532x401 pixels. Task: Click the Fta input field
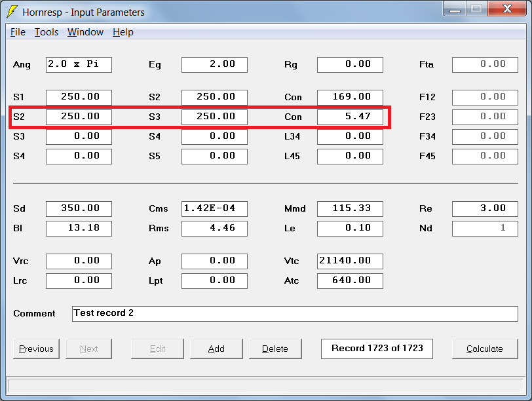485,64
